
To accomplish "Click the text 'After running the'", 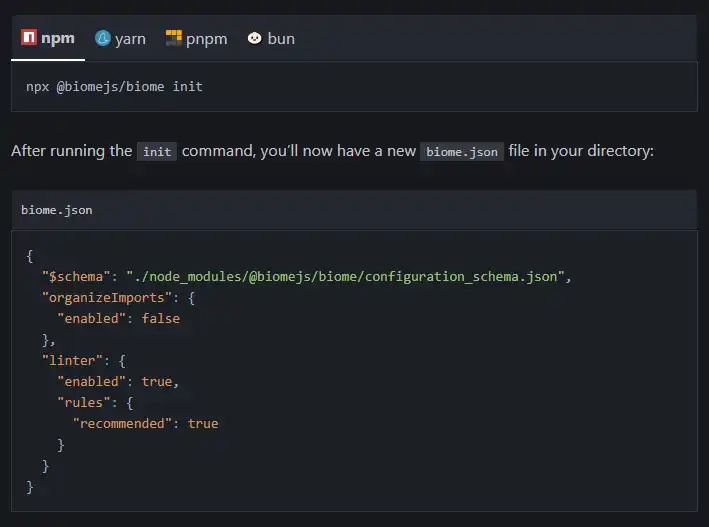I will (71, 151).
